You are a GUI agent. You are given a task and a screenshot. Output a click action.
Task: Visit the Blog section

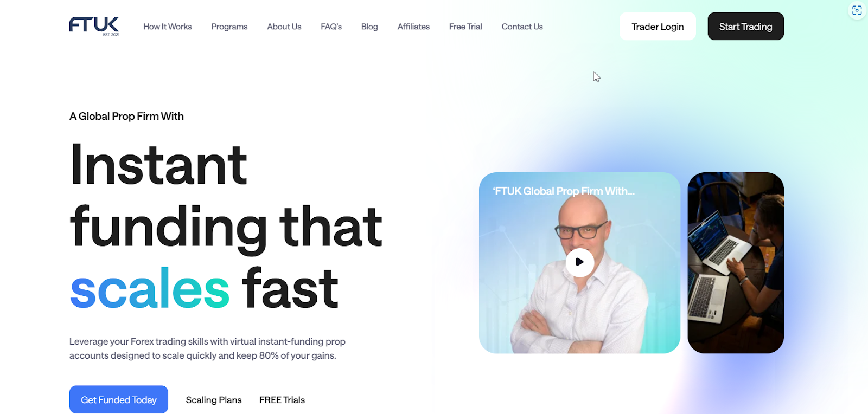tap(369, 27)
